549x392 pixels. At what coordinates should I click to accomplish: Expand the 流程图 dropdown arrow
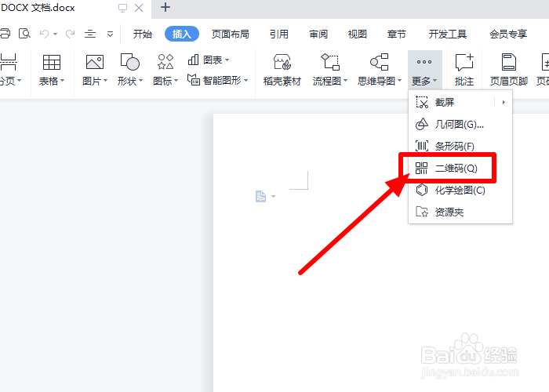pos(345,81)
